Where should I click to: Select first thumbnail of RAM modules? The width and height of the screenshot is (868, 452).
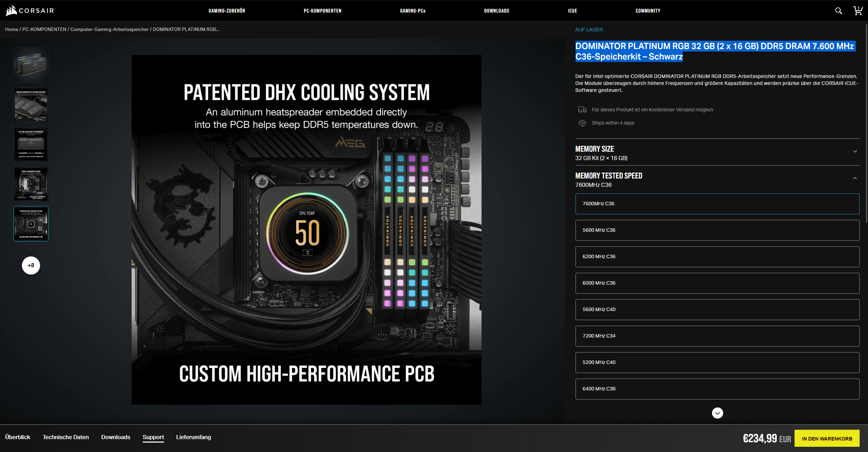point(31,65)
